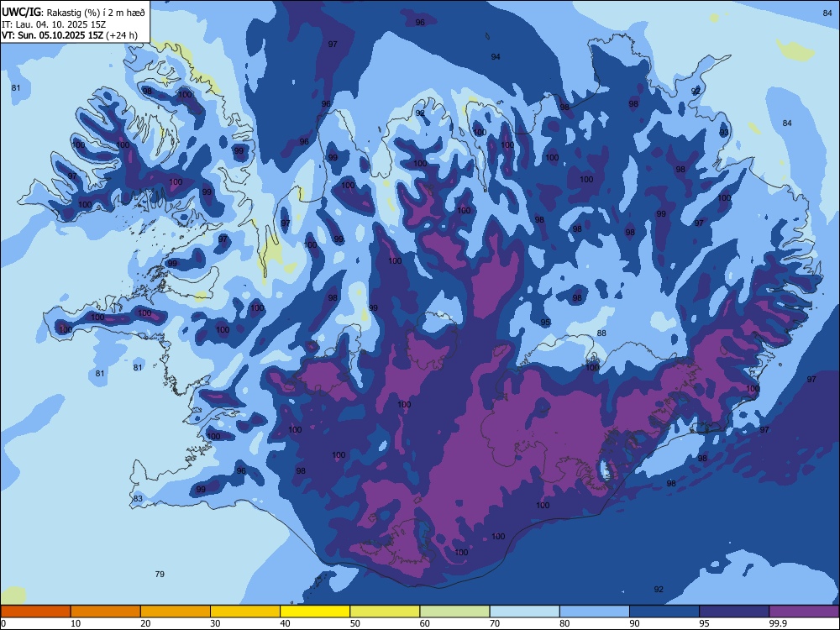Click the '79' humidity value on the map

point(160,575)
